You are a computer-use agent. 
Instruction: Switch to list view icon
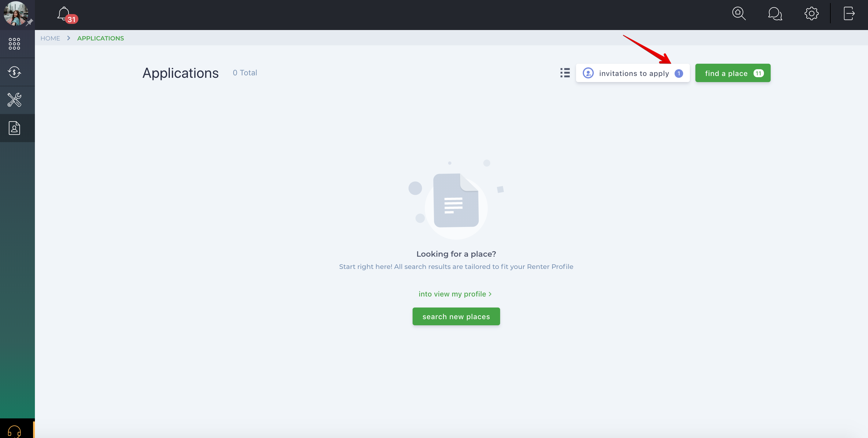pos(565,73)
